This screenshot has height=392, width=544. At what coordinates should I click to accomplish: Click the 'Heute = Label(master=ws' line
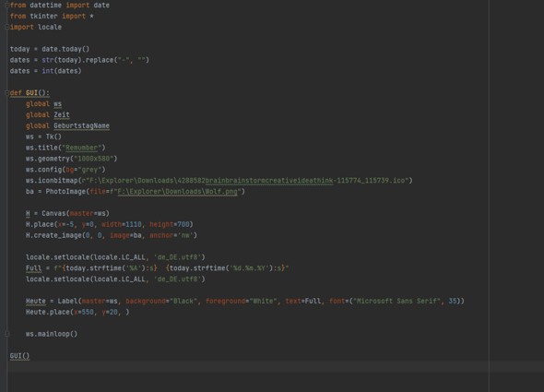click(x=245, y=301)
